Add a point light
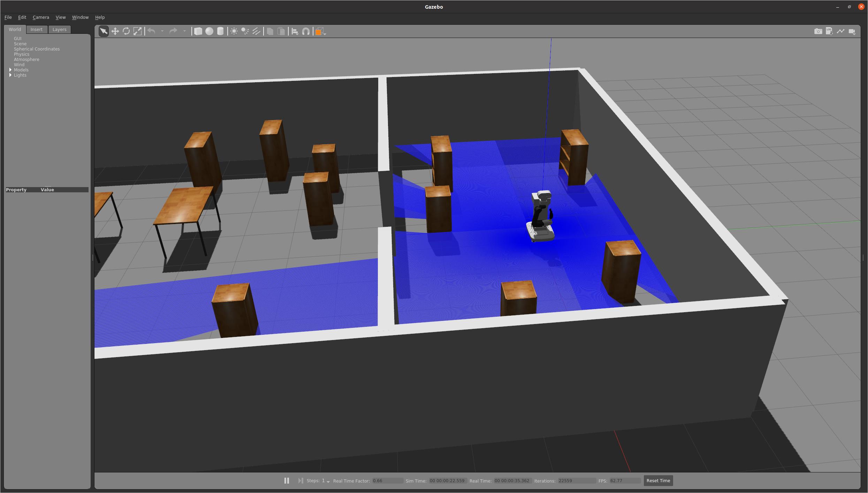Viewport: 868px width, 493px height. 234,31
